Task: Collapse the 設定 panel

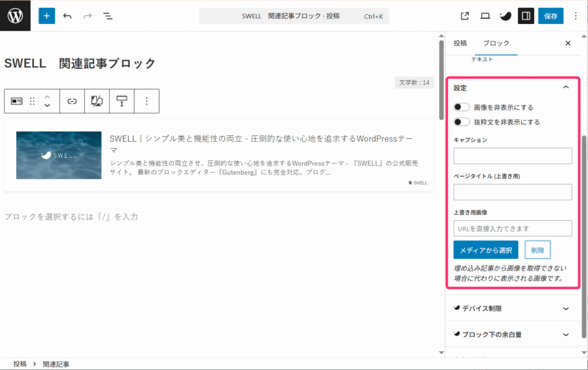Action: pos(512,88)
